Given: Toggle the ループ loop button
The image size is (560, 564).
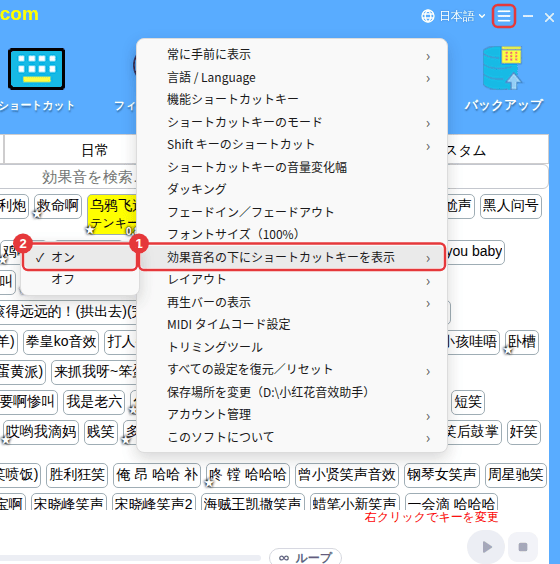Looking at the screenshot, I should tap(305, 557).
